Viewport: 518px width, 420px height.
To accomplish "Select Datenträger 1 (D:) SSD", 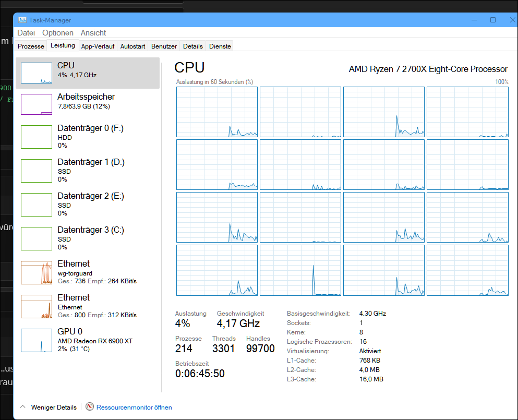I will click(x=88, y=171).
